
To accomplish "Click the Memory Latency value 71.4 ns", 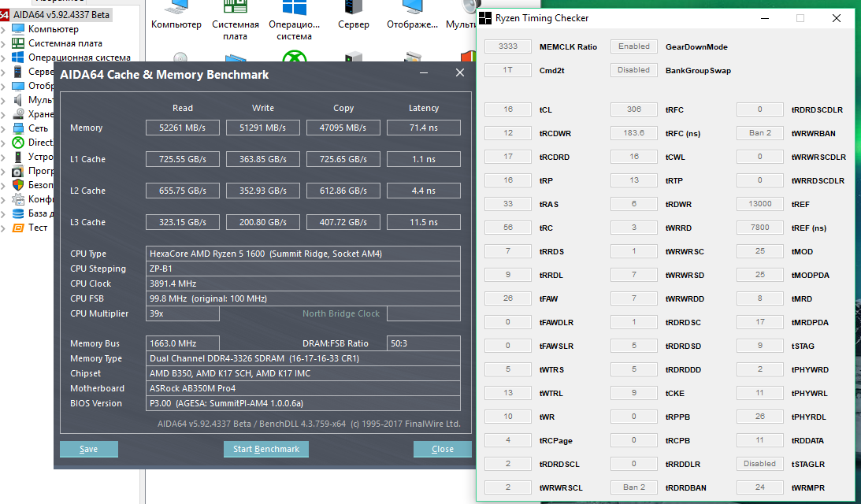I will 423,128.
